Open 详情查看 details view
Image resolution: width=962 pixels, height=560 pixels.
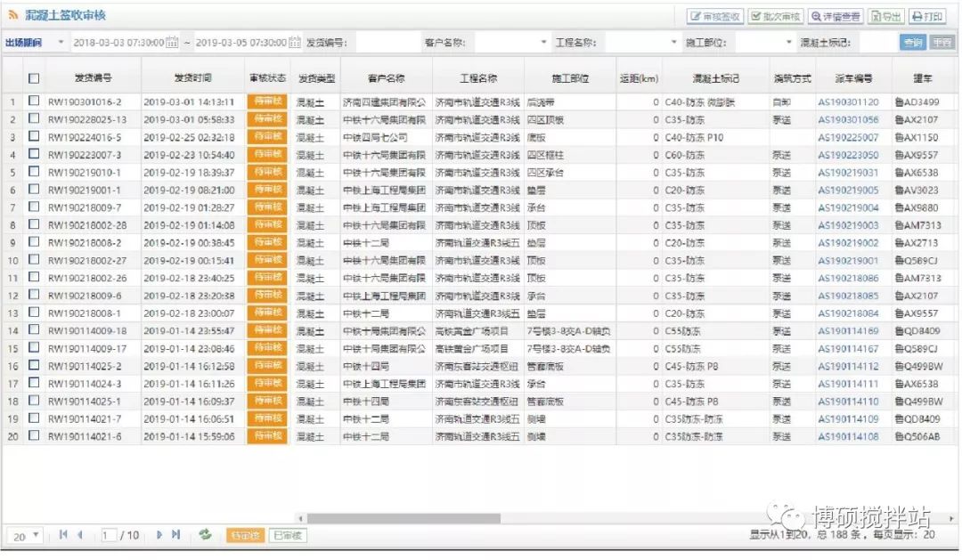(x=836, y=17)
